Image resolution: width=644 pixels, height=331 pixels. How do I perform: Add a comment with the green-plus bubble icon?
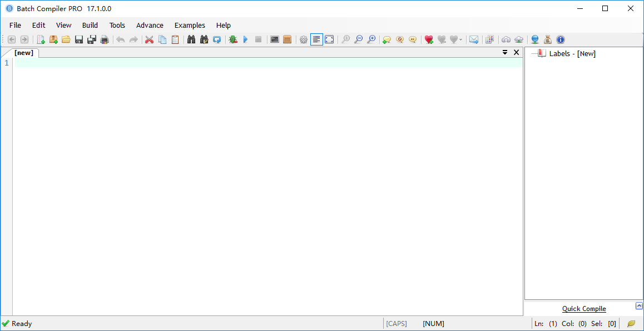(x=387, y=40)
